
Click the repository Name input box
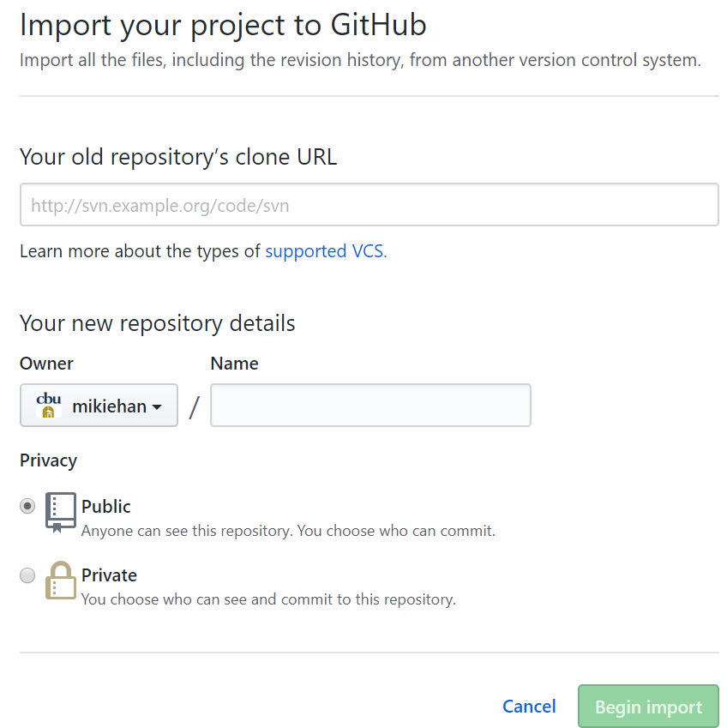[x=370, y=405]
